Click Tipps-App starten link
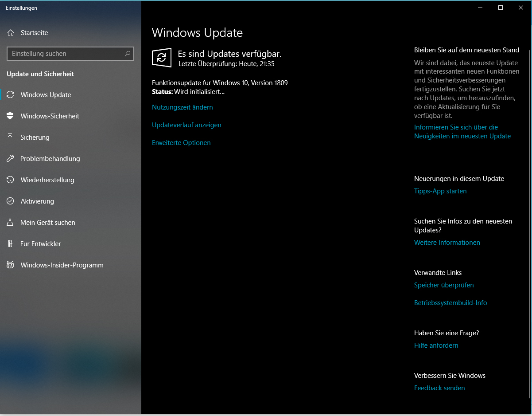The image size is (532, 416). click(x=440, y=191)
